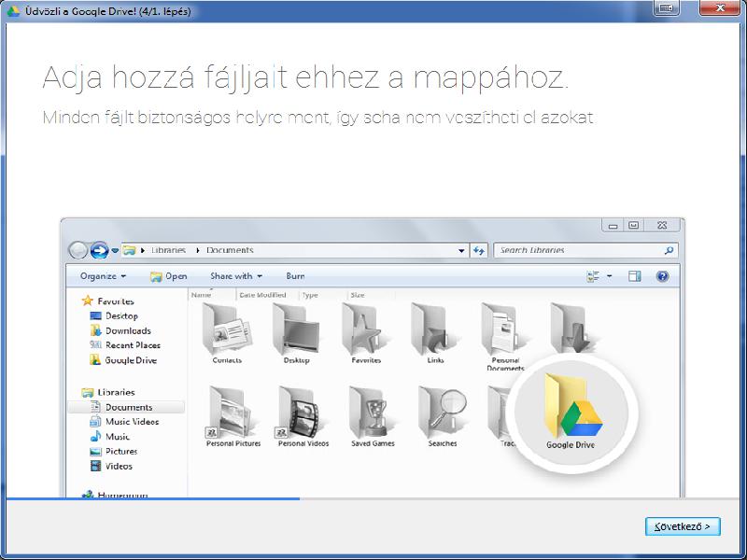Click the minimize button of illustrated Explorer window

[613, 225]
